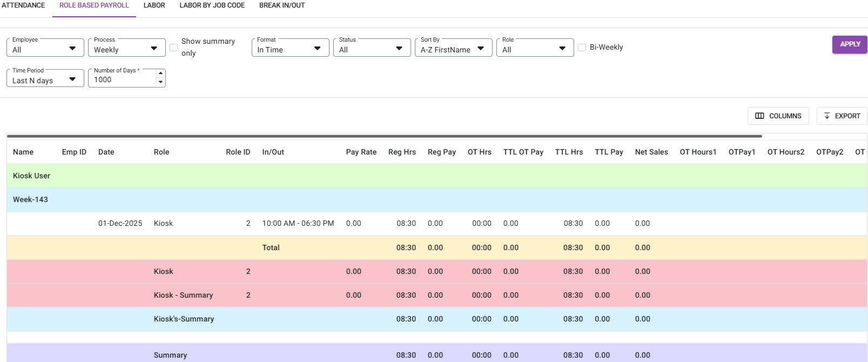Screen dimensions: 868x362
Task: Sort table by Pay Rate column header
Action: (361, 152)
